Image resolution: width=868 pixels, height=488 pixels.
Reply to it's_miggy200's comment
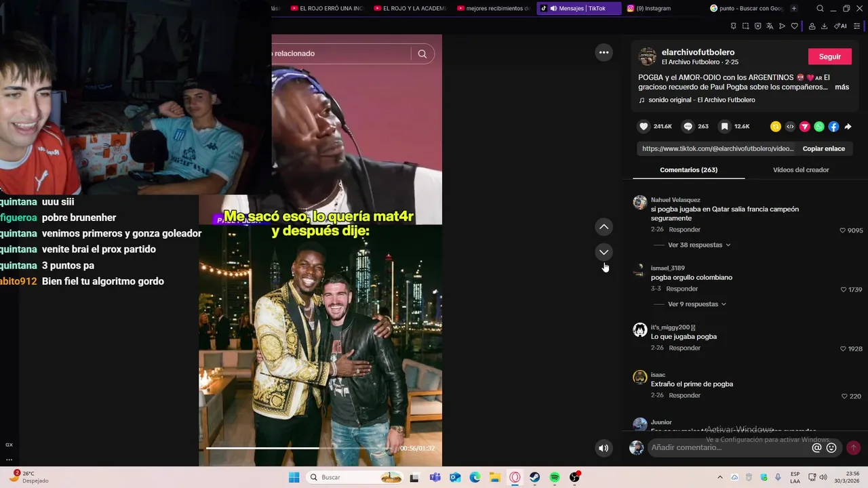684,348
